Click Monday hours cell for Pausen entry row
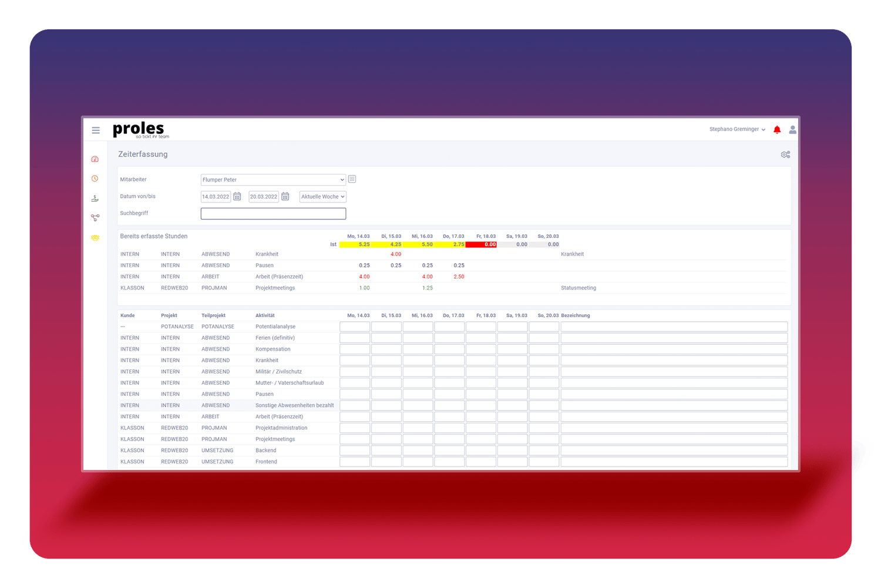 [355, 394]
